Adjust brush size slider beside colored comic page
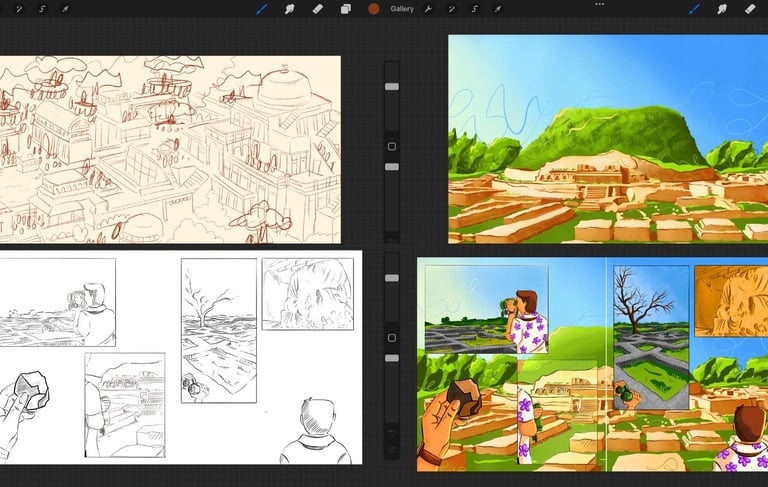The height and width of the screenshot is (487, 768). coord(392,278)
